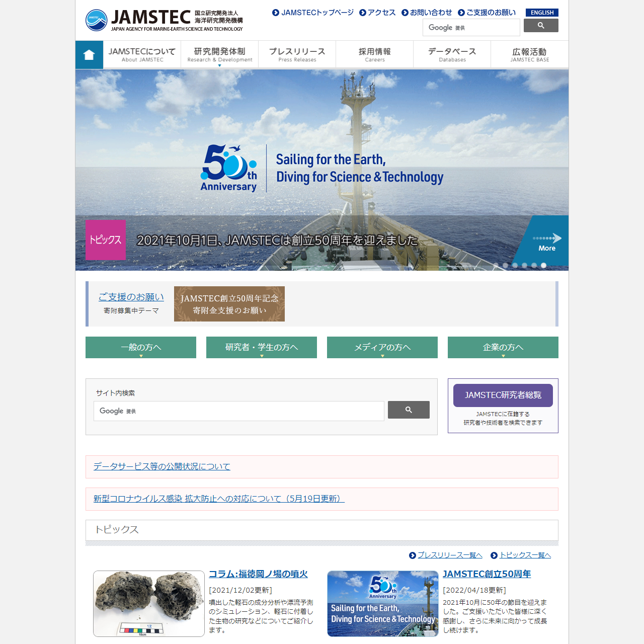The width and height of the screenshot is (644, 644).
Task: Click the pink トピックス badge on banner
Action: (106, 240)
